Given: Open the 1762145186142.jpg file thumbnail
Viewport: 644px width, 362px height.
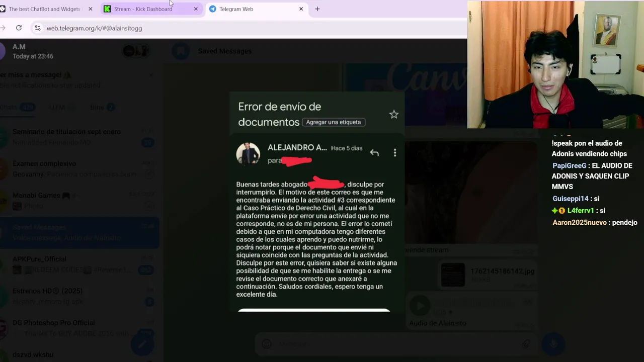Looking at the screenshot, I should 453,276.
